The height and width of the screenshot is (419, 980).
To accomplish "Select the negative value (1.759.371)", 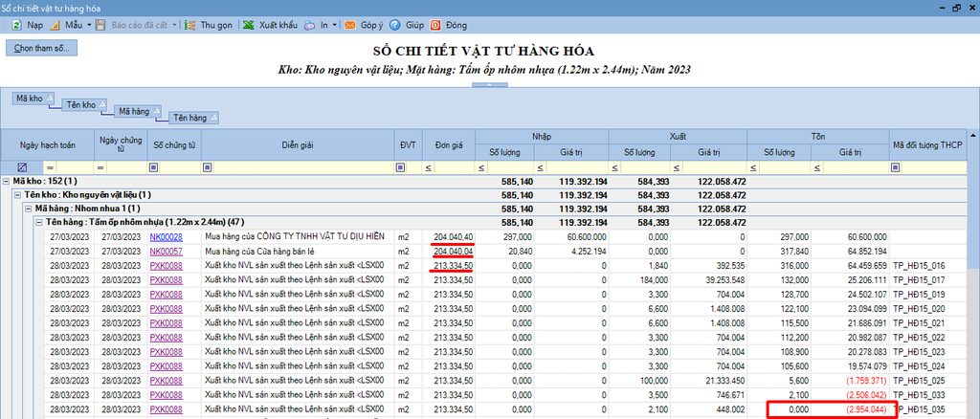I will (865, 381).
